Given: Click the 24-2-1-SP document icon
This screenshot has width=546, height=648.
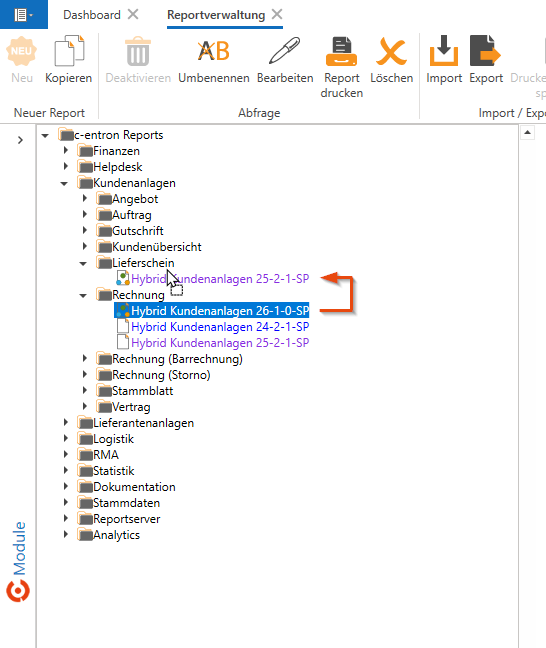Looking at the screenshot, I should click(x=123, y=326).
